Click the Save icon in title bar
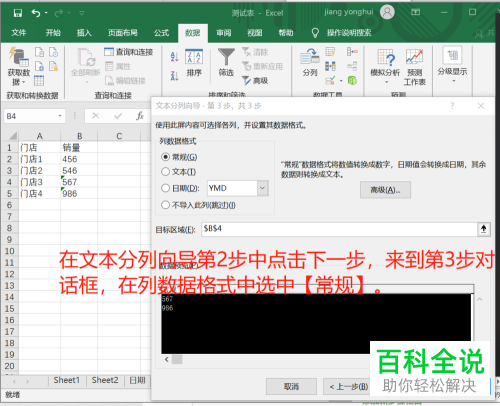The height and width of the screenshot is (406, 500). [x=18, y=13]
